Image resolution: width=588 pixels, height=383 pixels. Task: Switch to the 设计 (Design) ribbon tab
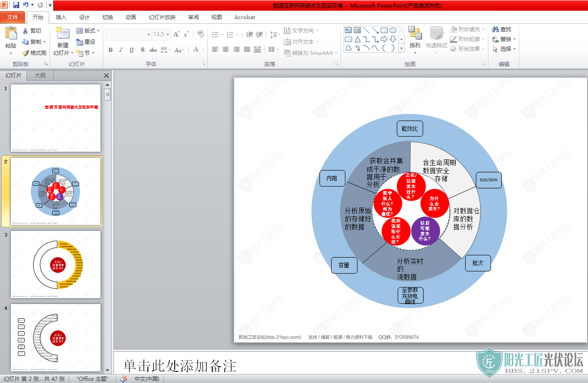(x=84, y=17)
